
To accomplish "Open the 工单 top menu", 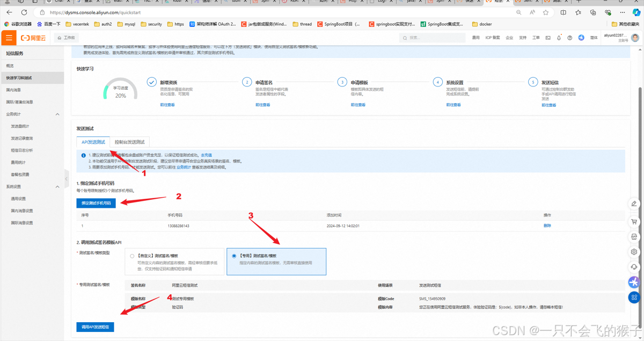I will (536, 38).
